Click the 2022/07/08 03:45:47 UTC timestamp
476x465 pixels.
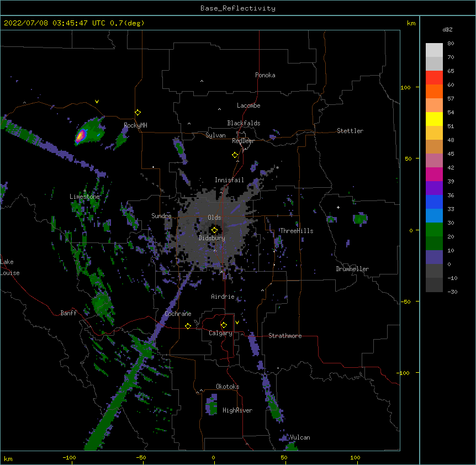[x=74, y=23]
